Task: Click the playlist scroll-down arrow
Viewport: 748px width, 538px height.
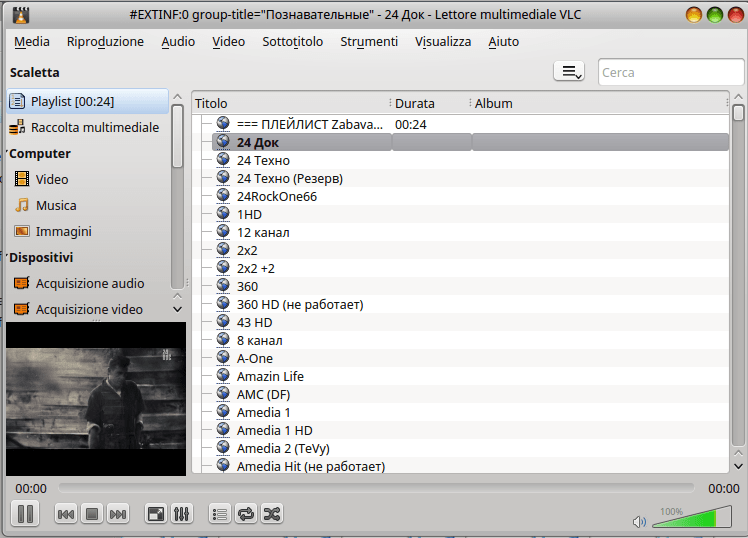Action: pyautogui.click(x=738, y=466)
